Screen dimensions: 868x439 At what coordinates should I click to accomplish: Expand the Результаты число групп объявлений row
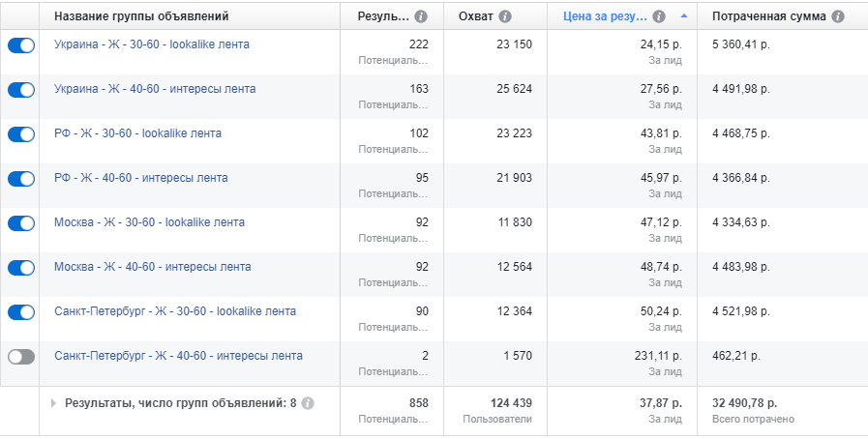coord(53,403)
